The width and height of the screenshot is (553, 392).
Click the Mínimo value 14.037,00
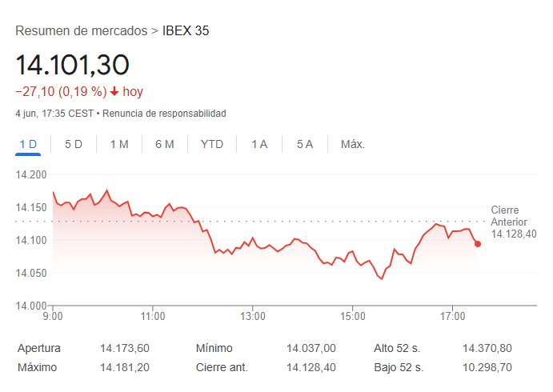(x=311, y=348)
